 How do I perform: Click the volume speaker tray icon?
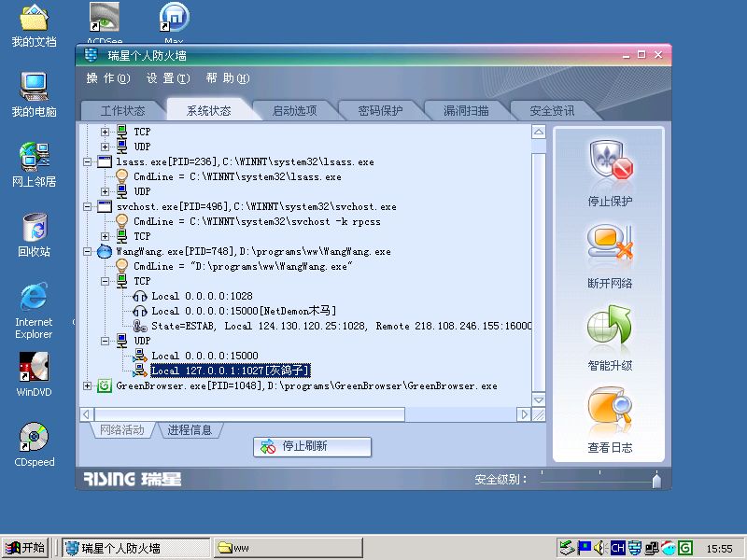tap(599, 548)
